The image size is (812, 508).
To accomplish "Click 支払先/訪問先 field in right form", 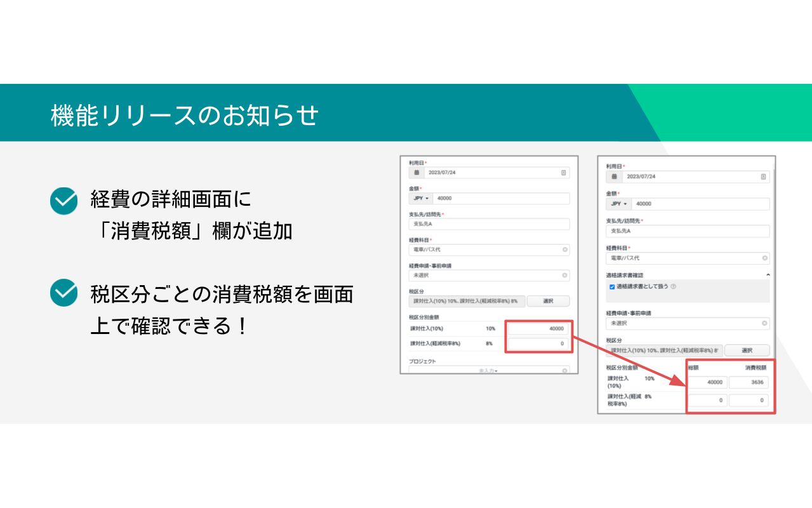I will coord(688,231).
